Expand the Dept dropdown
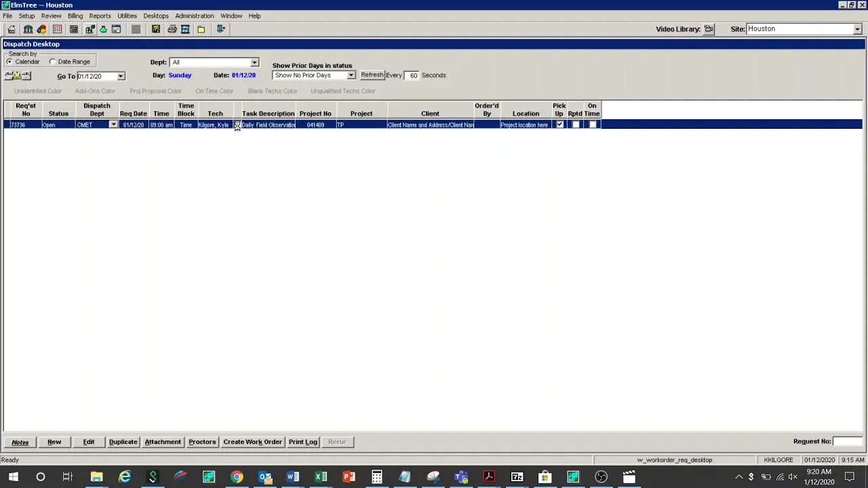Image resolution: width=868 pixels, height=488 pixels. pyautogui.click(x=254, y=62)
